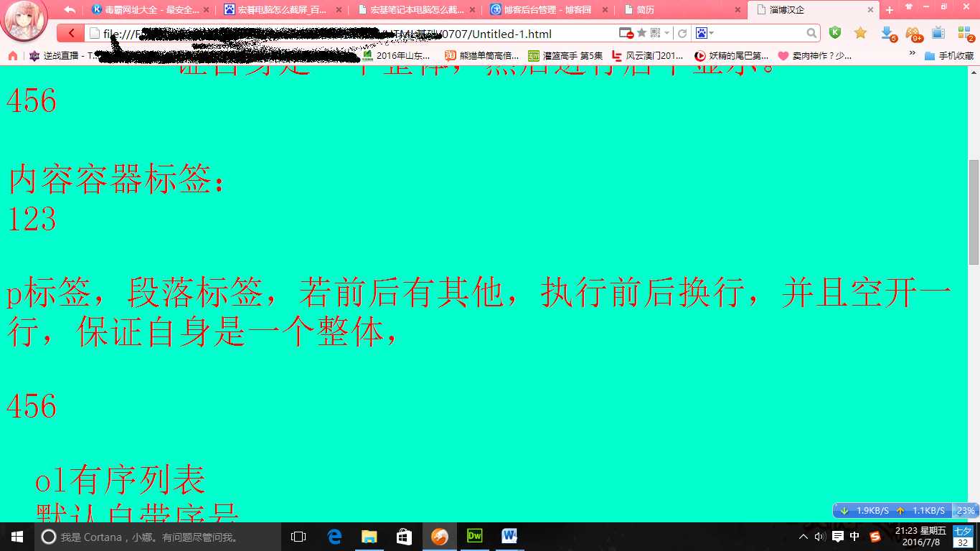Open File Explorer from taskbar
Viewport: 980px width, 551px height.
pos(369,537)
